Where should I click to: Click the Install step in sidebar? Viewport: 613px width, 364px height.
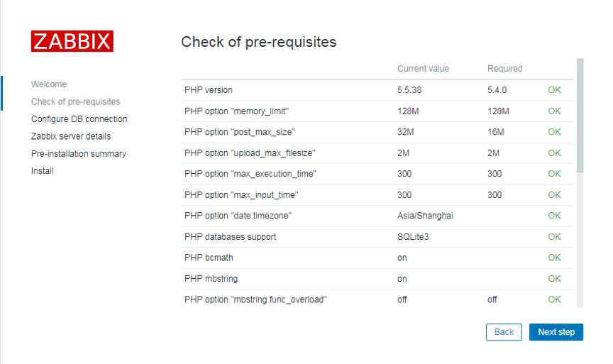click(43, 171)
